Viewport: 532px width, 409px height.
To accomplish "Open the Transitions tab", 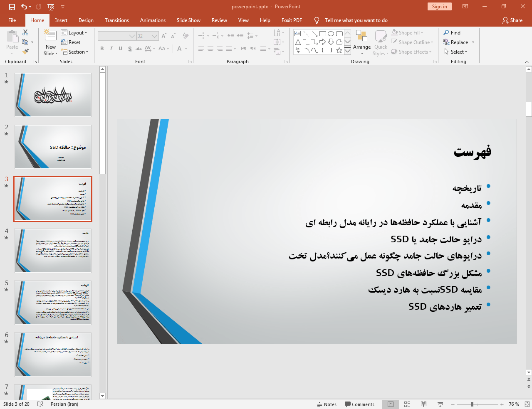I will pos(116,20).
